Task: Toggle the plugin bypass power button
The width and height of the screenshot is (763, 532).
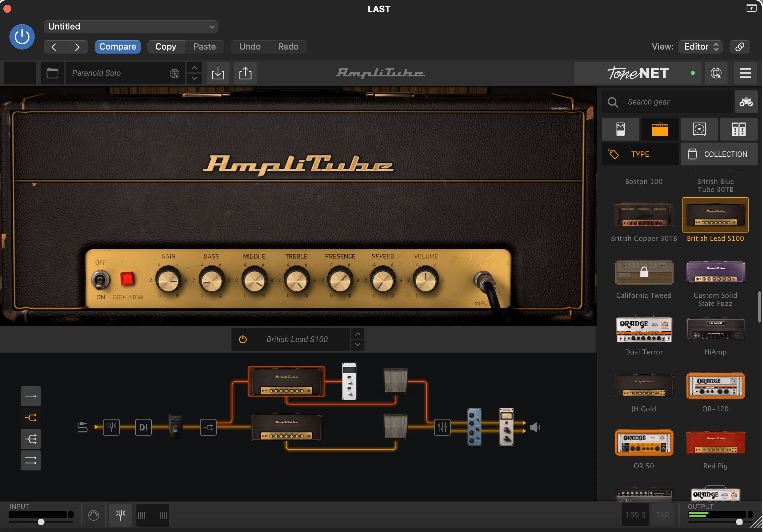Action: point(22,37)
